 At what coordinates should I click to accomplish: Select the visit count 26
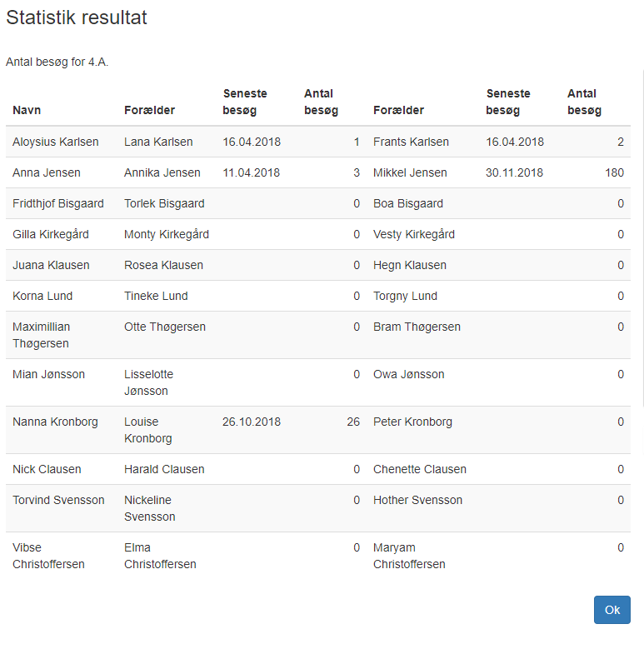pyautogui.click(x=353, y=422)
